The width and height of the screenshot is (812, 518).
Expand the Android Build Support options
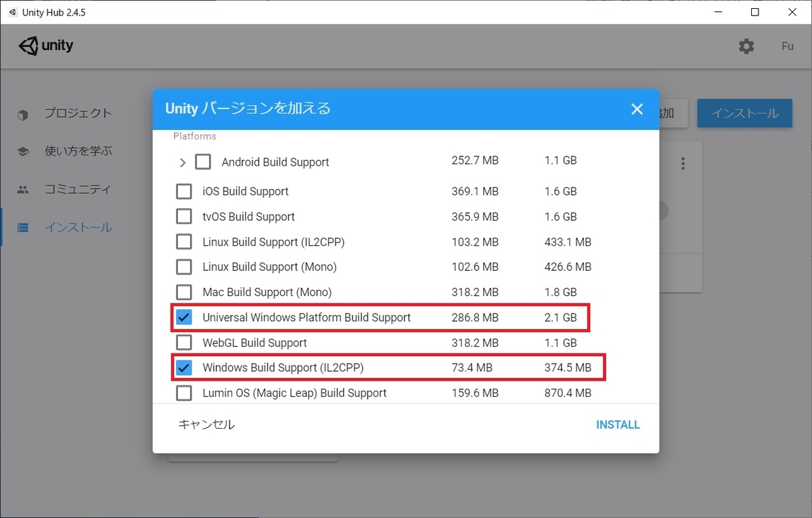coord(183,163)
